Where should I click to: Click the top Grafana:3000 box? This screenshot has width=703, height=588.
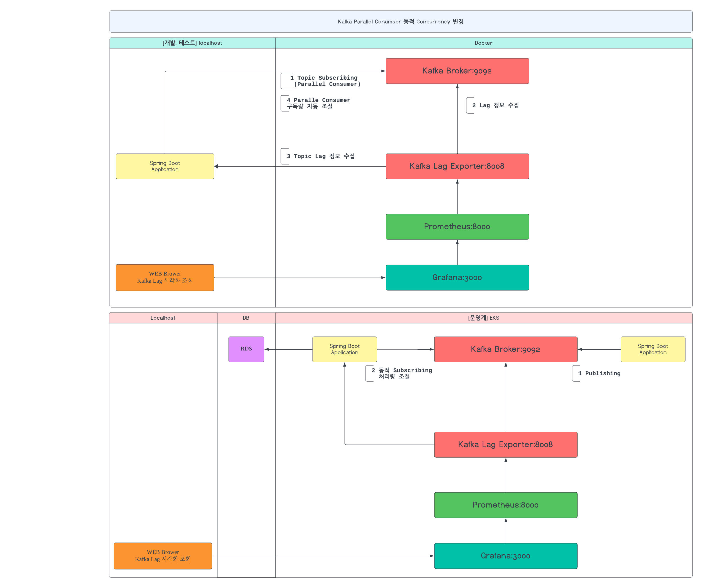[457, 277]
